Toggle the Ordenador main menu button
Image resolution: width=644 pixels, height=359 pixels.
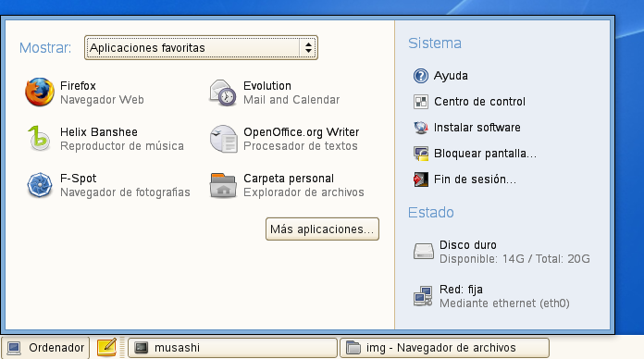pos(45,348)
